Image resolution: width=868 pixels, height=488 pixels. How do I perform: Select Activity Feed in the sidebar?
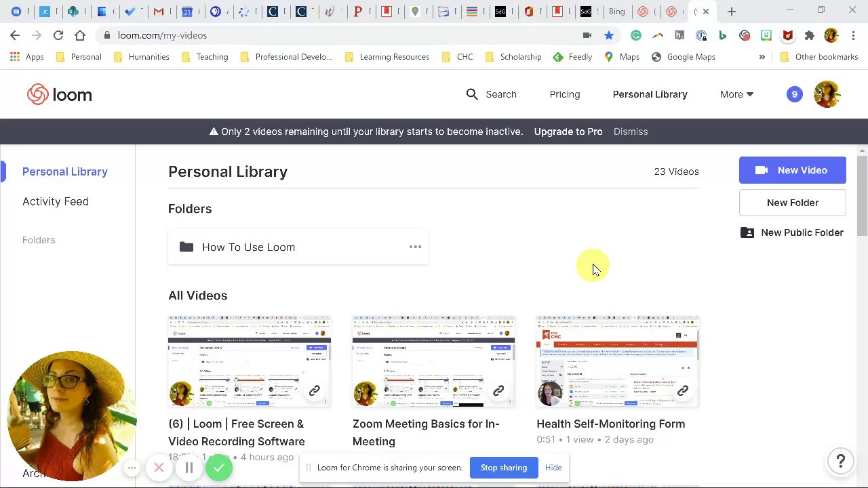[56, 201]
